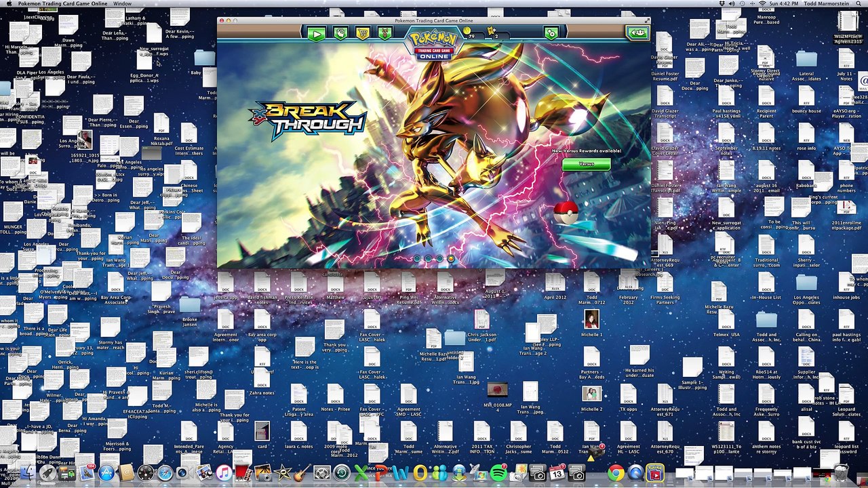Open the Pokemon Trading Card Game Online app menu
868x488 pixels.
coord(62,3)
